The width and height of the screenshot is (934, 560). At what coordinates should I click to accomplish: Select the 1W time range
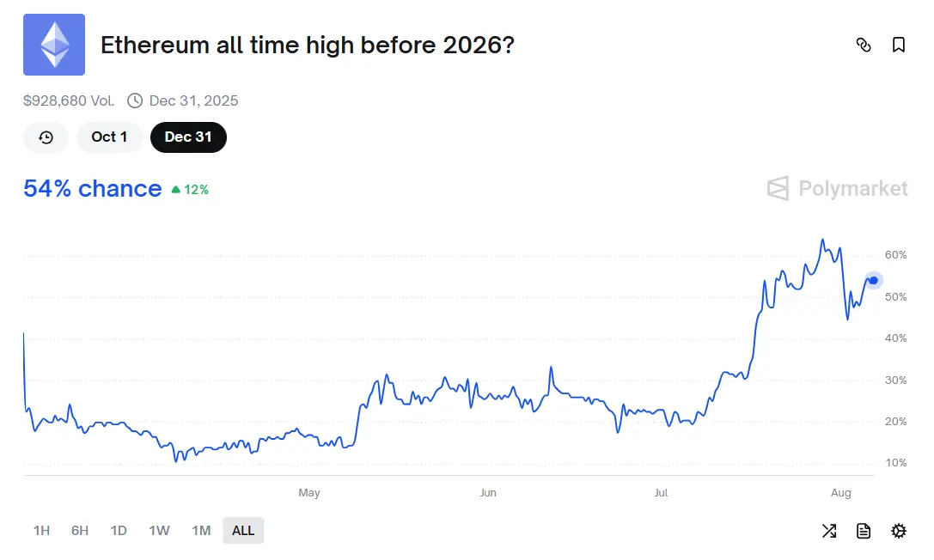[x=159, y=531]
